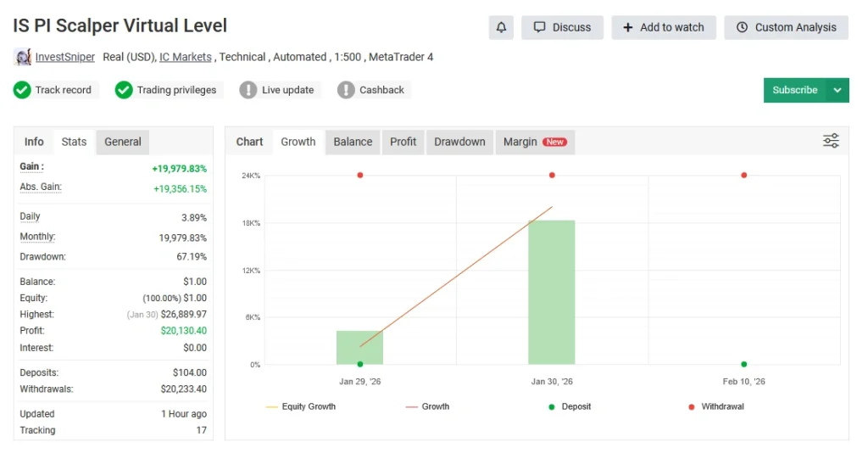Switch to the Profit chart tab
Viewport: 868px width, 453px height.
(403, 142)
